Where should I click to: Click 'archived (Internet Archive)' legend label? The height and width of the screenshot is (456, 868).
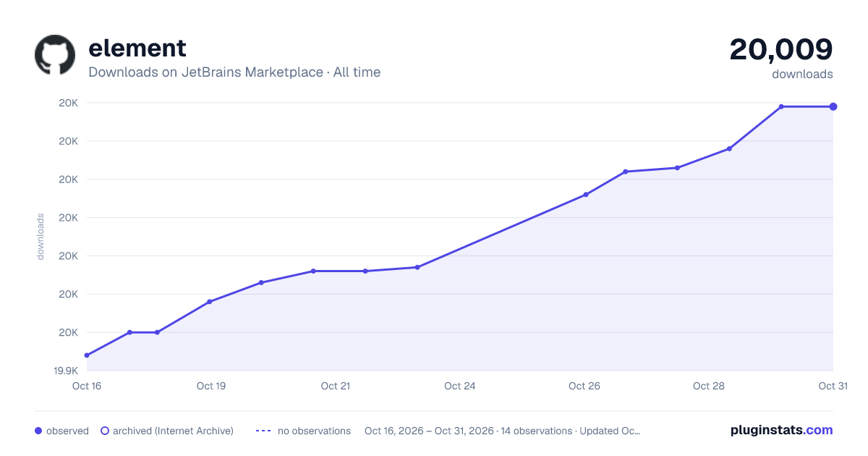(x=173, y=431)
